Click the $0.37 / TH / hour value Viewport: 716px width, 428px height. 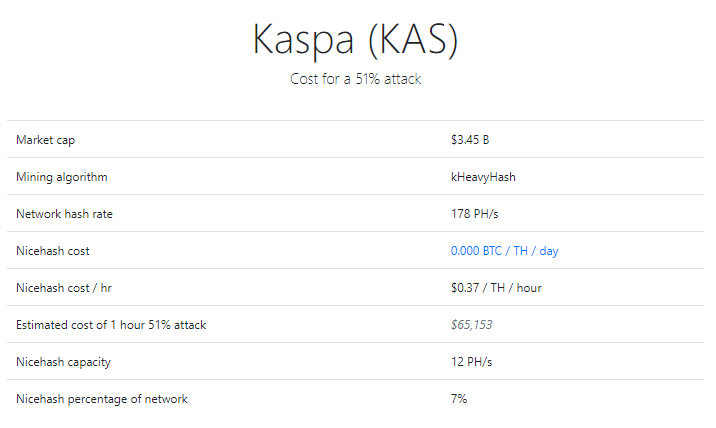496,288
